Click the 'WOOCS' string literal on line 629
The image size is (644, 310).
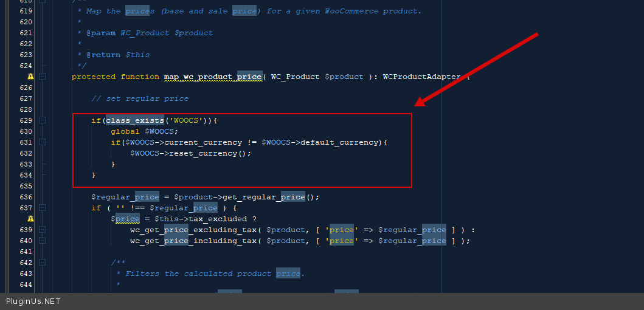pos(185,120)
